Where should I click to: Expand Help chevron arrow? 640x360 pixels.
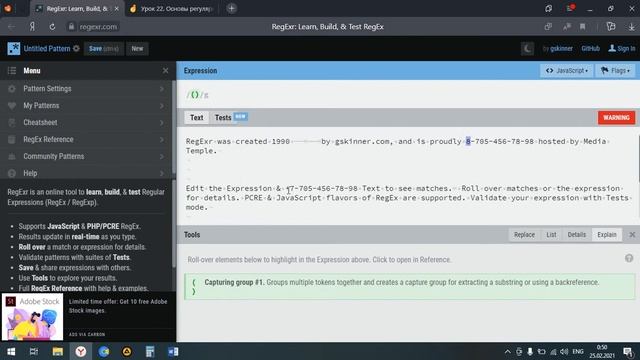pos(162,173)
